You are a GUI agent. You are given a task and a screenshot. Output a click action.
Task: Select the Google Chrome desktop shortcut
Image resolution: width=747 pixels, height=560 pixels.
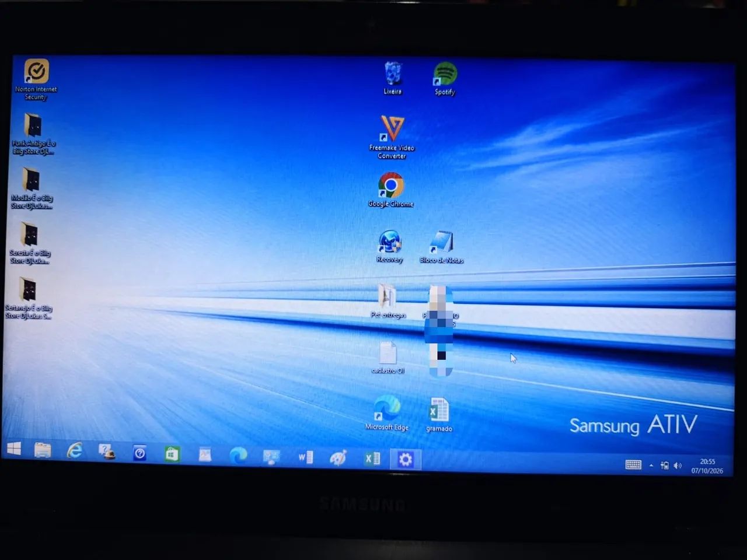pyautogui.click(x=391, y=190)
